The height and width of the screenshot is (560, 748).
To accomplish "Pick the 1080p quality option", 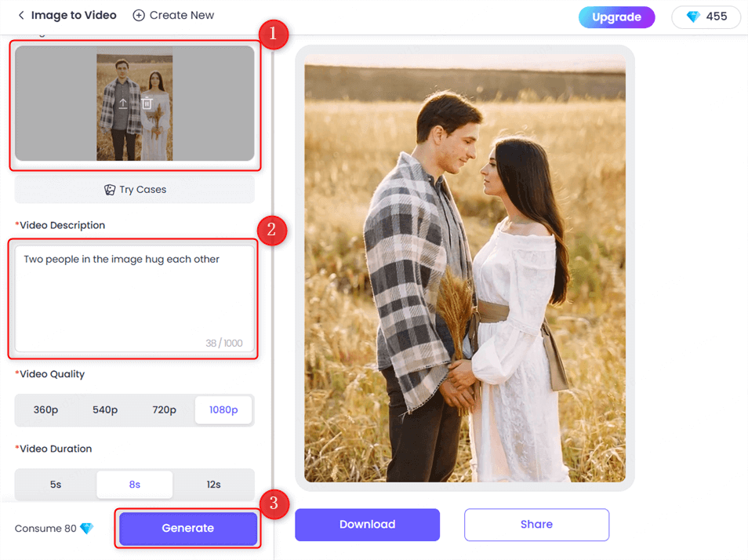I will point(223,410).
